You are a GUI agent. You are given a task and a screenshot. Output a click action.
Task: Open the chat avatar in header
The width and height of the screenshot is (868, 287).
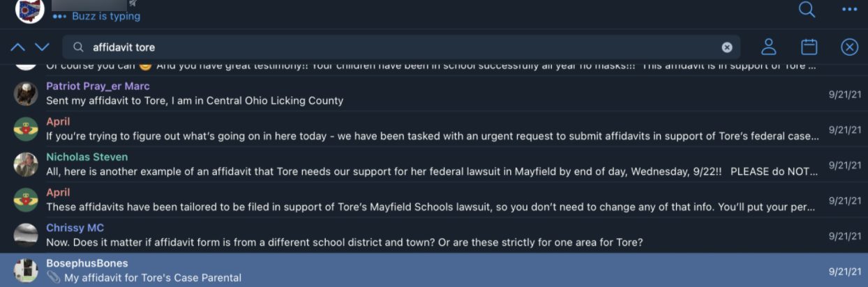click(30, 10)
